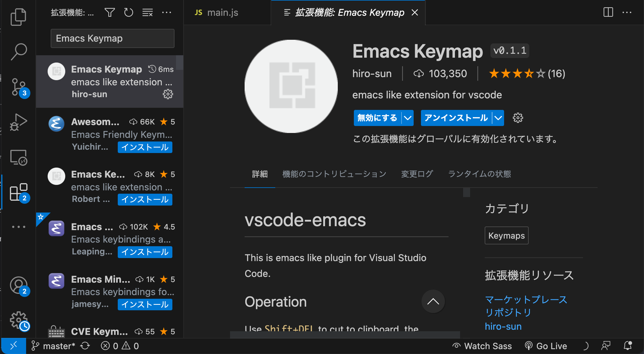This screenshot has height=354, width=644.
Task: Open the Manage gear menu
Action: point(19,321)
